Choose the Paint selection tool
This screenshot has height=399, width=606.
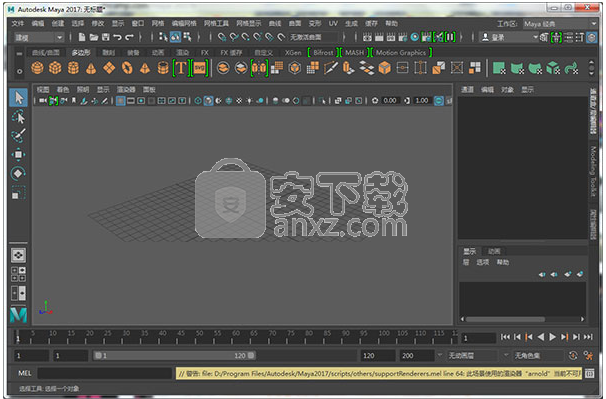pos(19,135)
